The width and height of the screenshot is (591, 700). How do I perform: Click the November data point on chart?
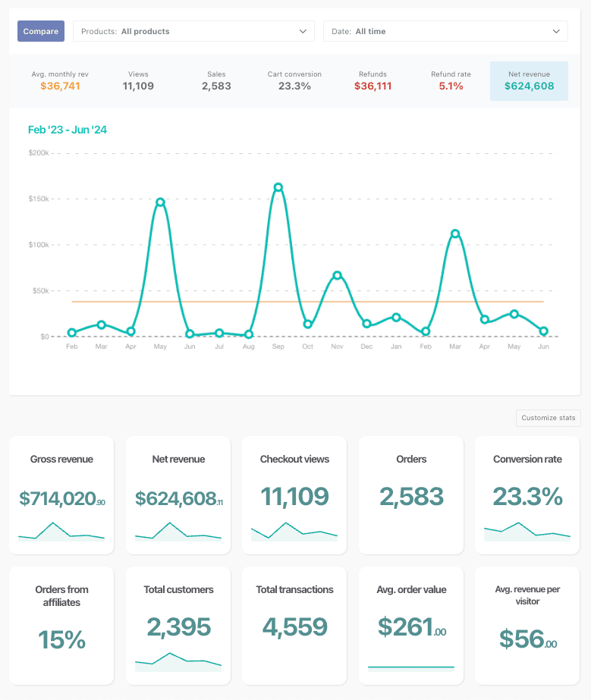[x=337, y=275]
